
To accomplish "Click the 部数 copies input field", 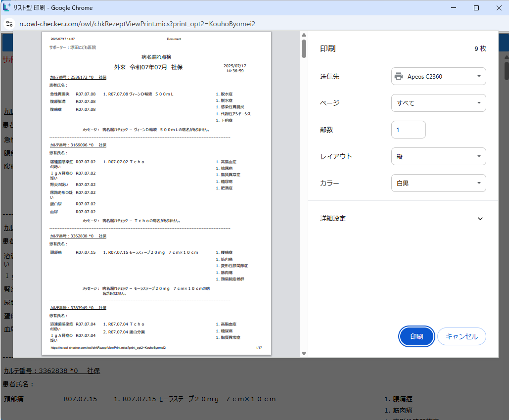I will point(408,130).
